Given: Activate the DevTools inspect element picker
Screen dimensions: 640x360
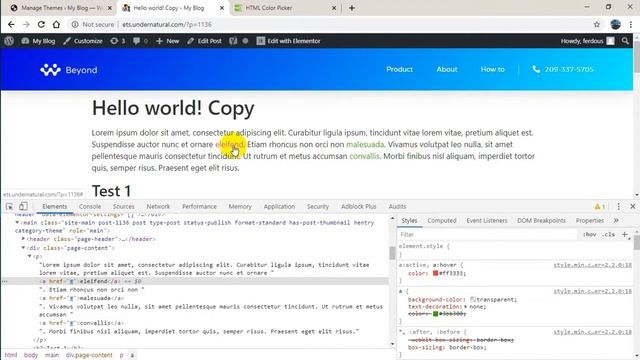Looking at the screenshot, I should click(9, 207).
